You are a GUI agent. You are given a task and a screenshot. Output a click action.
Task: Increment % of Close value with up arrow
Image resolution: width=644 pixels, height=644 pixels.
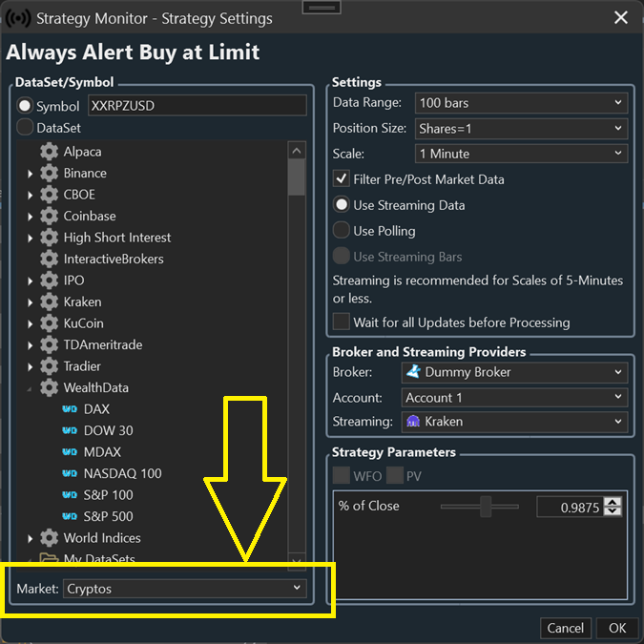[612, 502]
